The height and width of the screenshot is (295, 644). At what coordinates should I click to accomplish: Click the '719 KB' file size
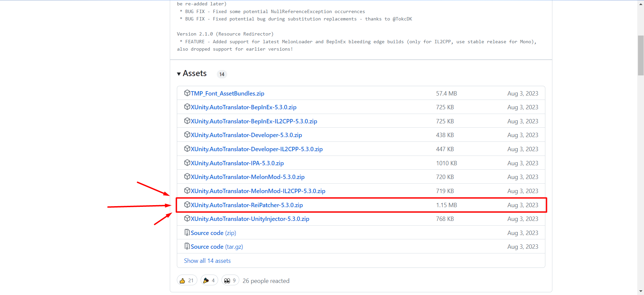pos(445,191)
